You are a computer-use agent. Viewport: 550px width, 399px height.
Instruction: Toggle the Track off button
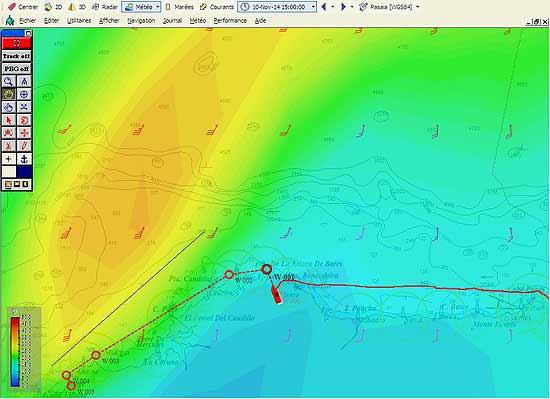click(x=17, y=56)
